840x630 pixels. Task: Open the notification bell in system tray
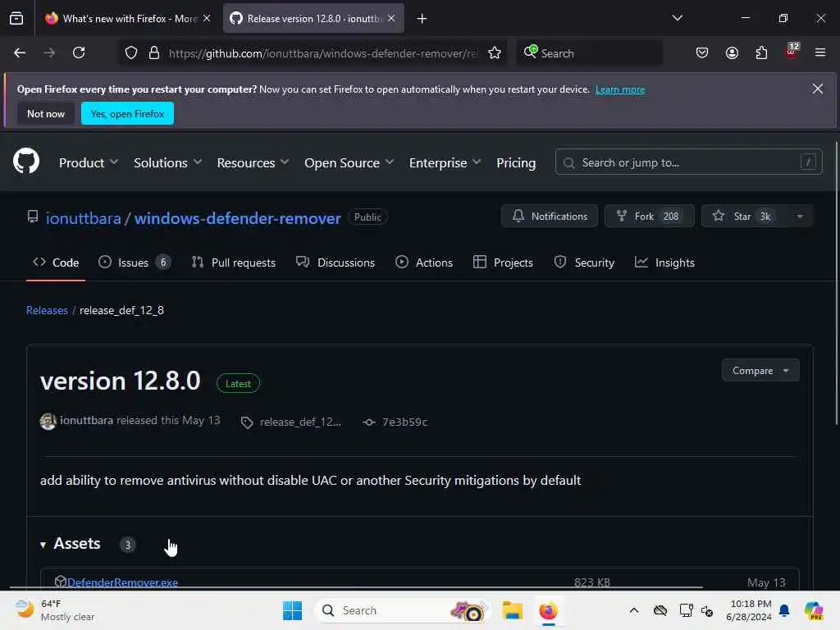point(784,610)
